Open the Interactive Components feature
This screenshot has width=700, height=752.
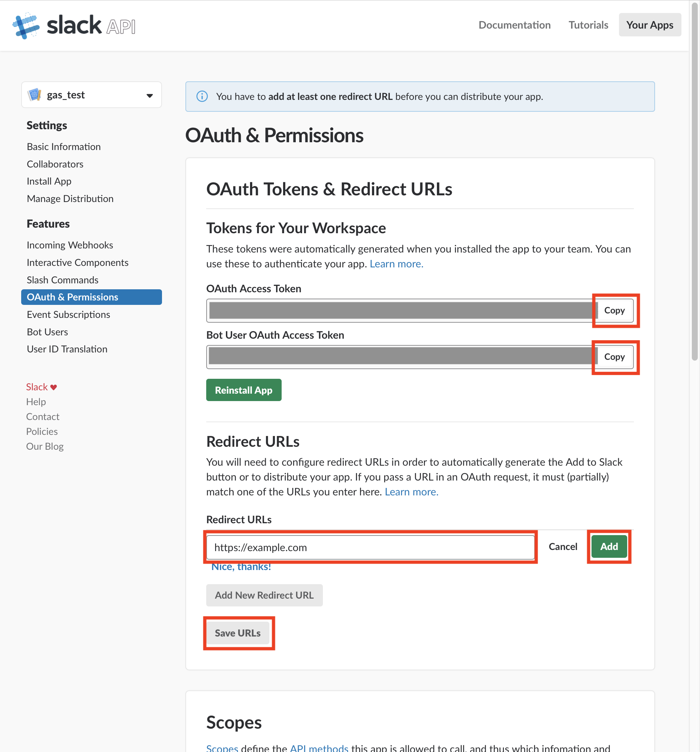point(78,263)
